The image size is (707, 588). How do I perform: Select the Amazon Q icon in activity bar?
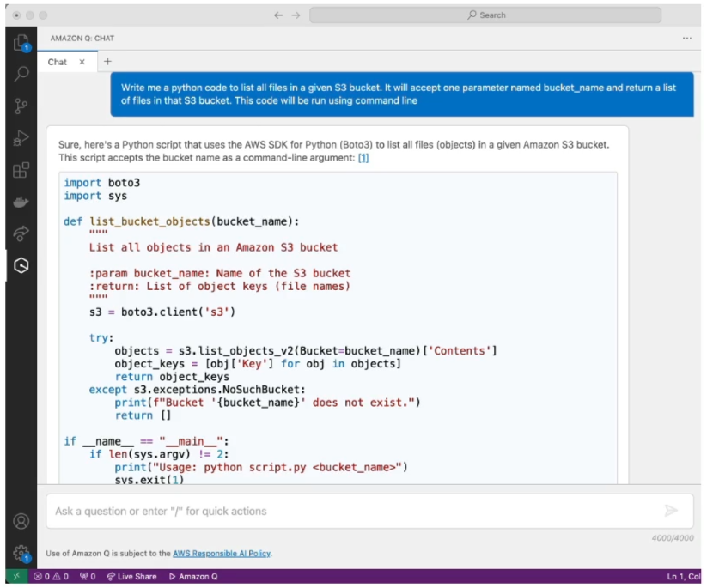pyautogui.click(x=21, y=265)
